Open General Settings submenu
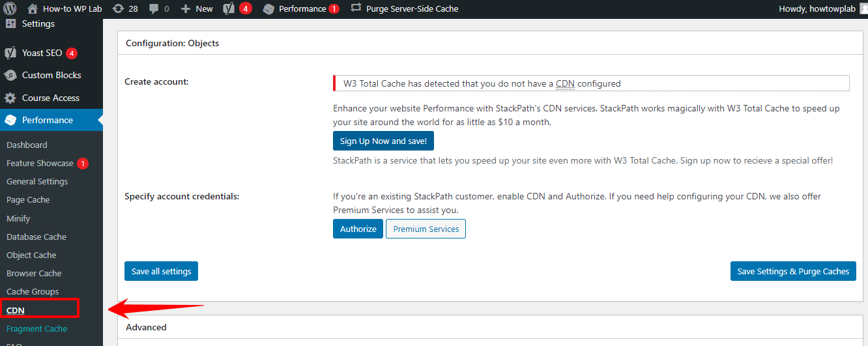The width and height of the screenshot is (868, 346). tap(37, 181)
